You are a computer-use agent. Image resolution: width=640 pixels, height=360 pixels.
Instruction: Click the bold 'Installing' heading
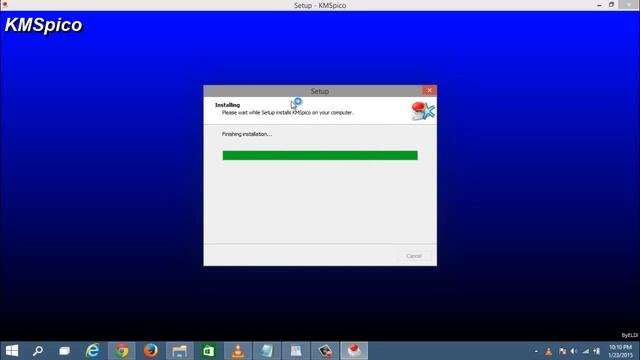[227, 105]
